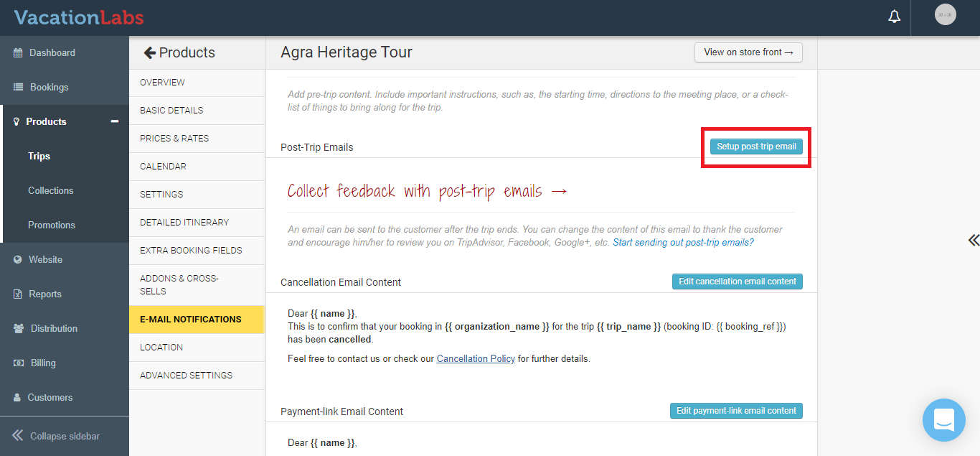Click the Reports chart icon

pyautogui.click(x=18, y=294)
